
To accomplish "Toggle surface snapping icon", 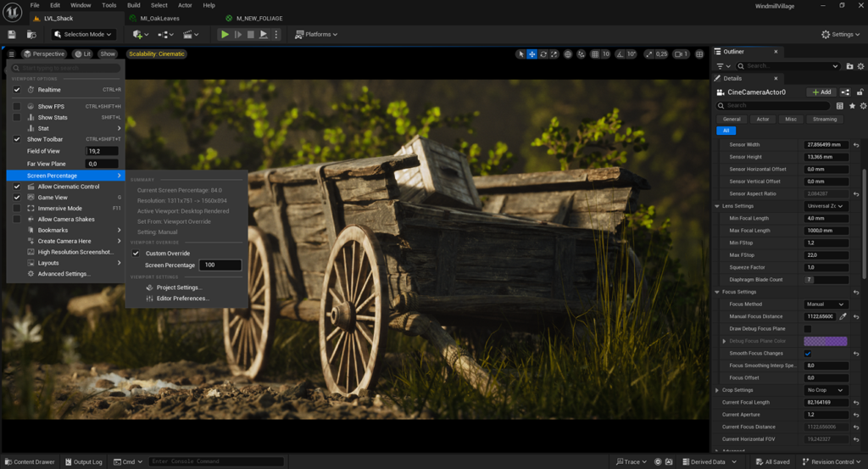I will (581, 54).
